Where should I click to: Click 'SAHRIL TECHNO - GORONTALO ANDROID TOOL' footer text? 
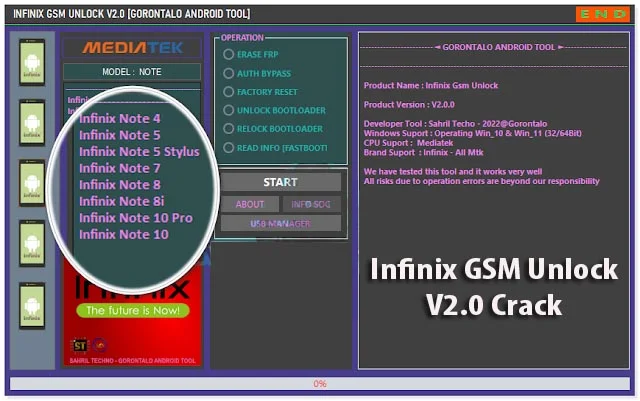coord(133,361)
